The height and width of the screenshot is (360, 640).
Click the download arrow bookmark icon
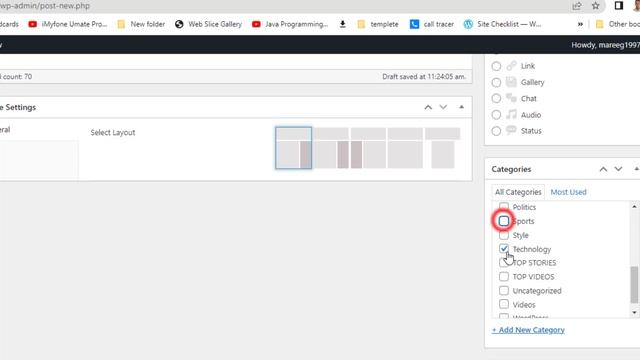[x=342, y=24]
